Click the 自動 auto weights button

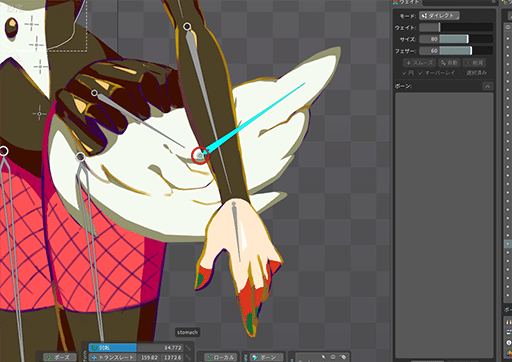[x=449, y=62]
